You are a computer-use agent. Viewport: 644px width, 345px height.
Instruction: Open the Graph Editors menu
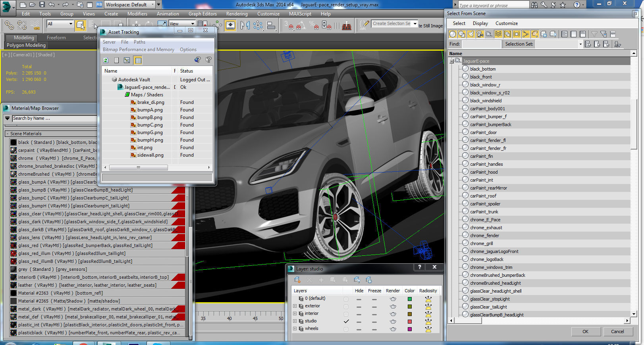point(202,14)
